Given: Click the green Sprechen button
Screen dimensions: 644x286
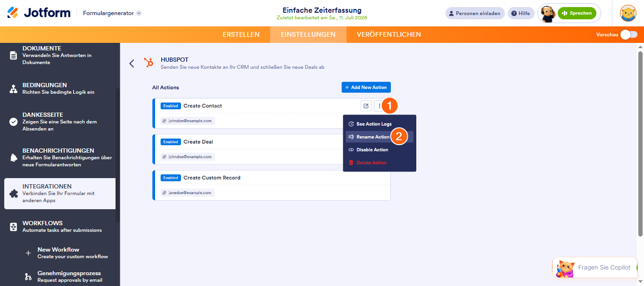Looking at the screenshot, I should [577, 13].
